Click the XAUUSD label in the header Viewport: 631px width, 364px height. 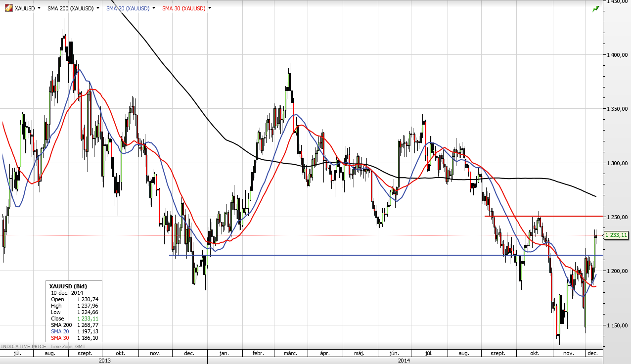[25, 8]
